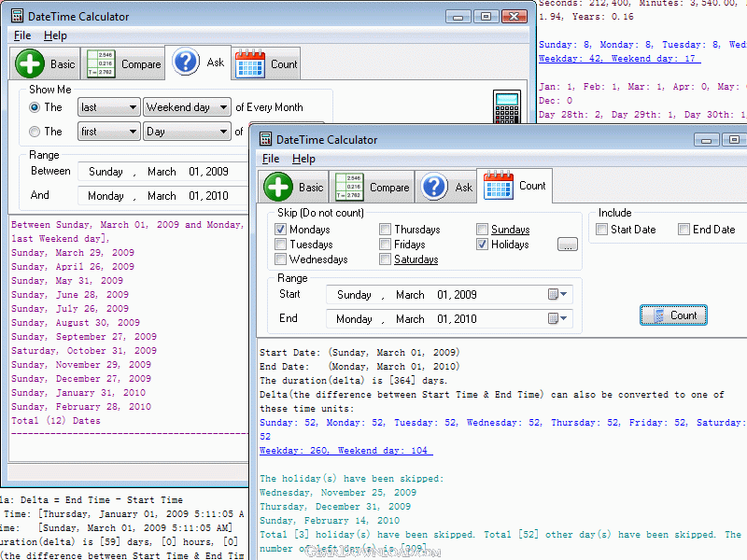Select 'The first Day' radio option
Screen dimensions: 747x560
coord(35,132)
